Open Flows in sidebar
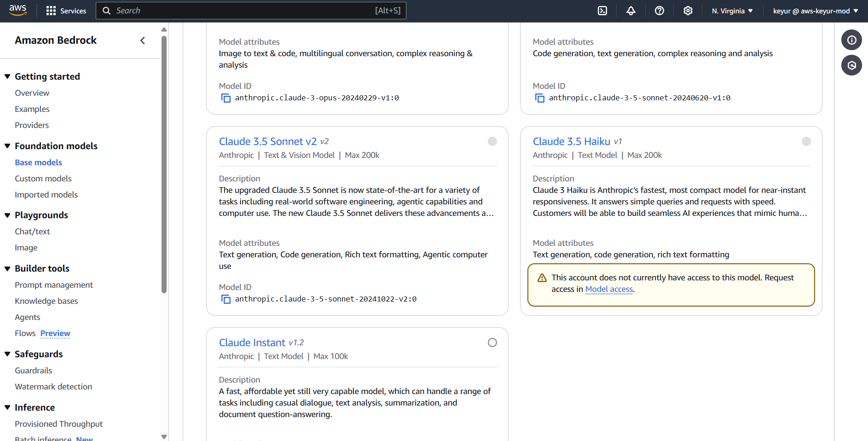This screenshot has width=868, height=441. pyautogui.click(x=25, y=333)
